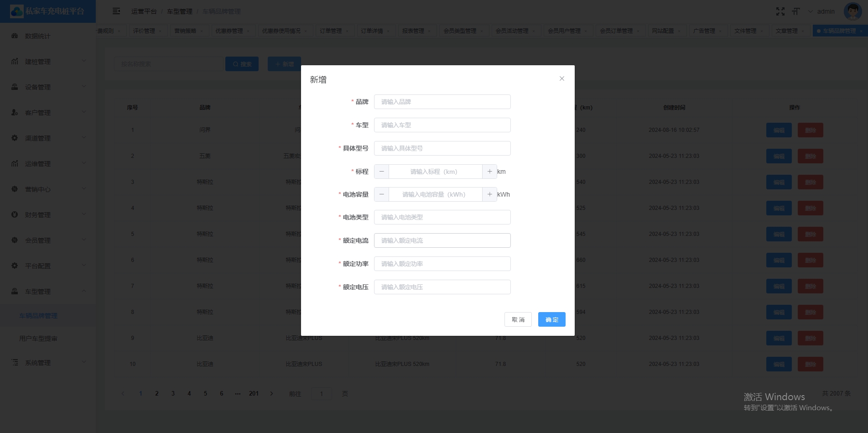Focus the 按名称搜索 search box
868x433 pixels.
169,64
